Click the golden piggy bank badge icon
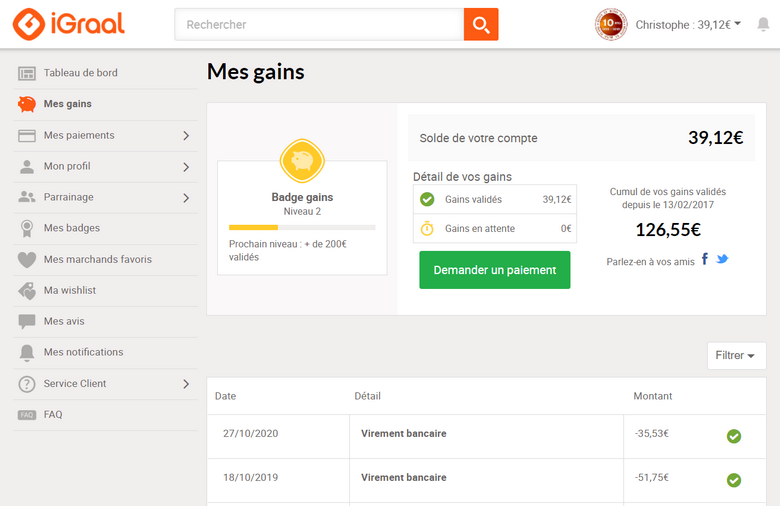The width and height of the screenshot is (780, 506). [302, 161]
